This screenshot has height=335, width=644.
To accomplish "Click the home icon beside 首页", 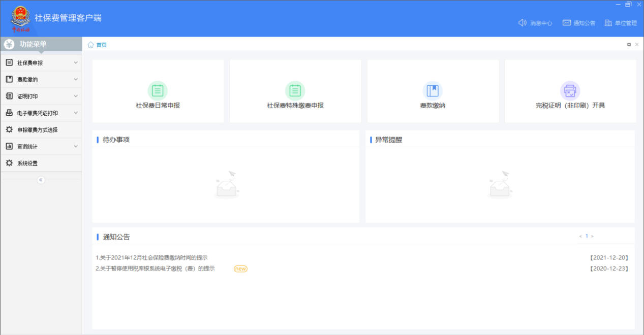I will (91, 45).
